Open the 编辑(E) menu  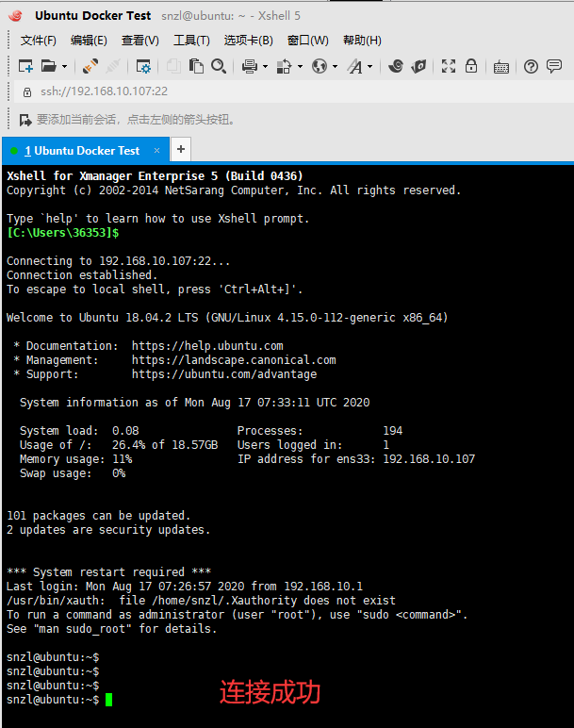(x=89, y=41)
